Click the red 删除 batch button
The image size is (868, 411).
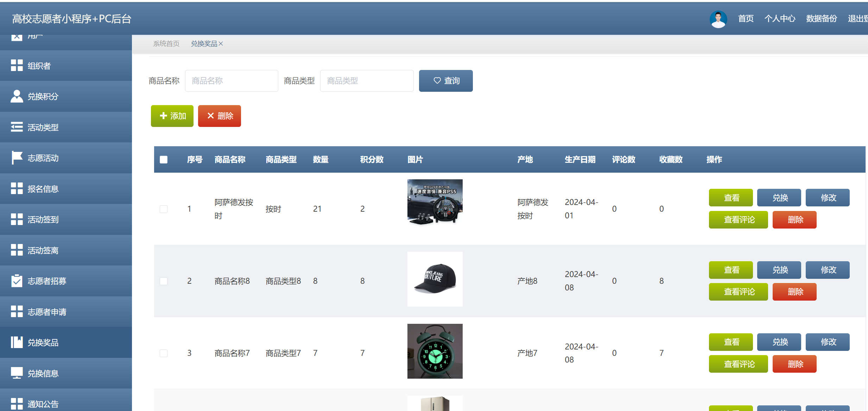(x=220, y=116)
